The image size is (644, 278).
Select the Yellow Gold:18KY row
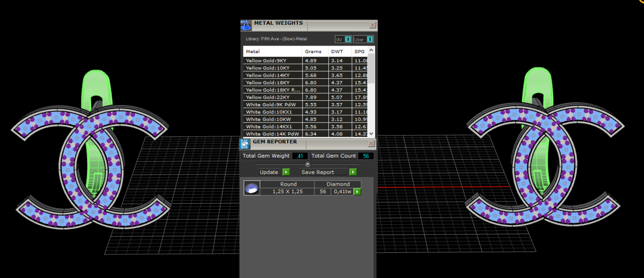pos(272,83)
